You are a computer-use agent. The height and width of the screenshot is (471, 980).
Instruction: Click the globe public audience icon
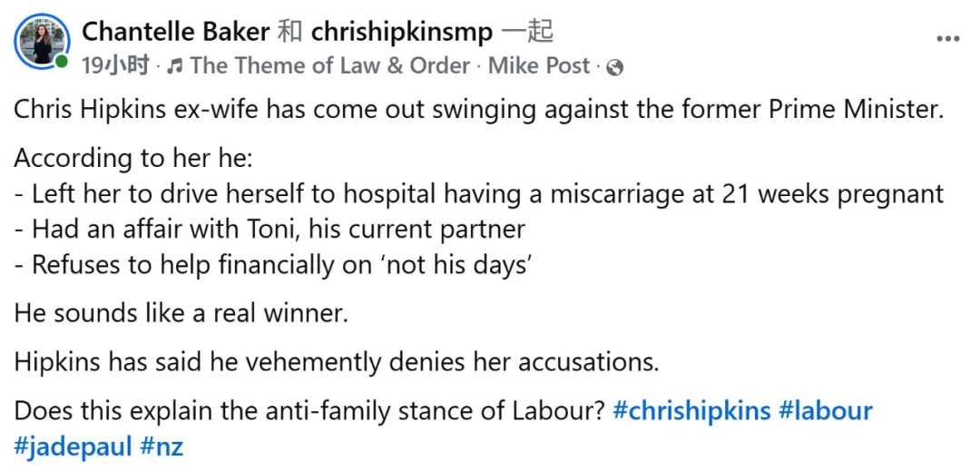coord(614,66)
